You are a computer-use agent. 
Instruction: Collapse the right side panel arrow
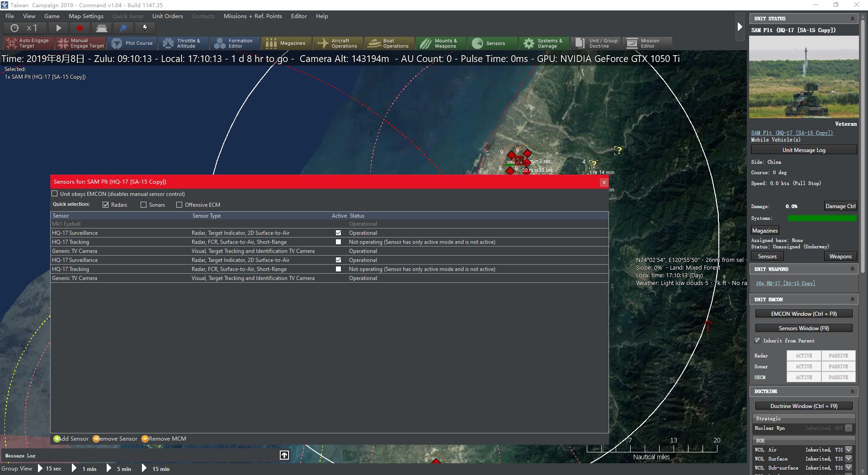740,27
